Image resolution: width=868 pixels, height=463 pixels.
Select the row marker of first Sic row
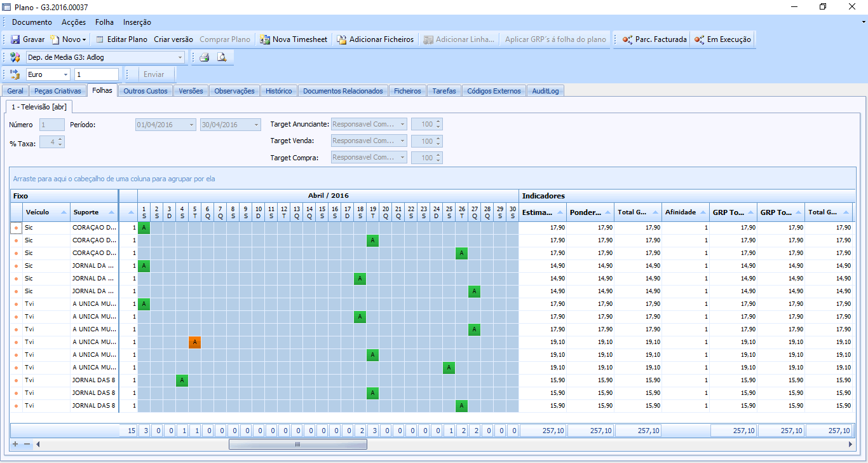(17, 228)
